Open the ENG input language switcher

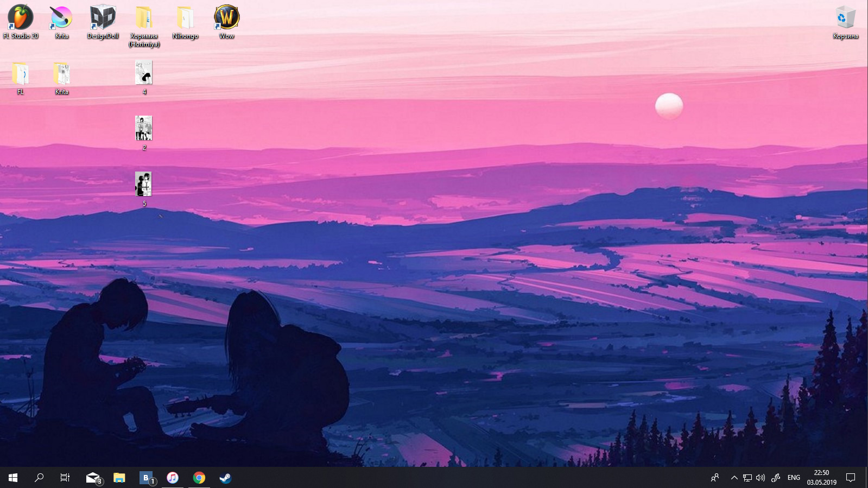point(794,478)
